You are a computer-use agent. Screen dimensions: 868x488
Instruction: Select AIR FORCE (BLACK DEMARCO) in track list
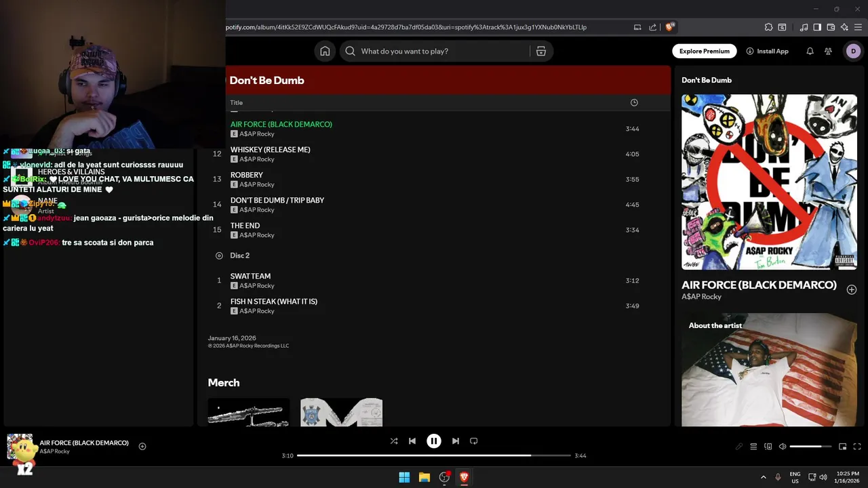281,125
